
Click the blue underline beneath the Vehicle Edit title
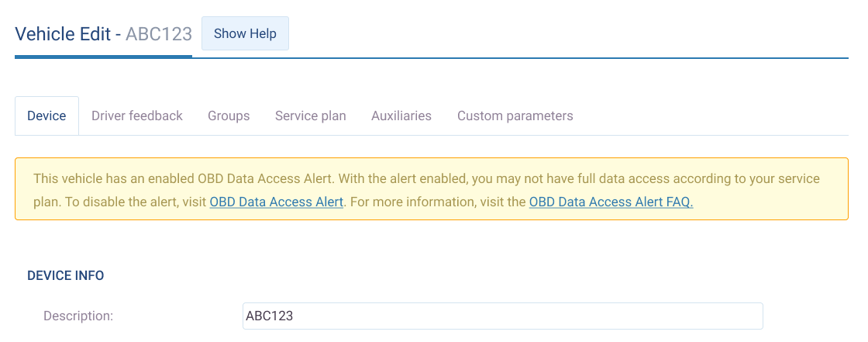coord(103,57)
